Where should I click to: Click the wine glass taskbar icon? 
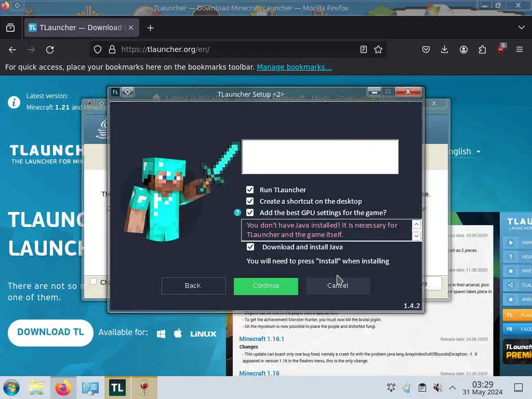[144, 388]
